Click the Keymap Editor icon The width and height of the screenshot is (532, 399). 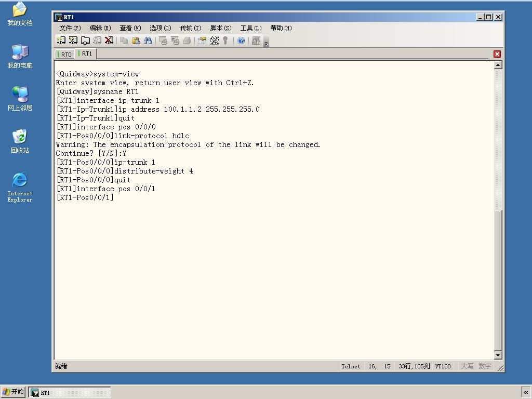214,41
